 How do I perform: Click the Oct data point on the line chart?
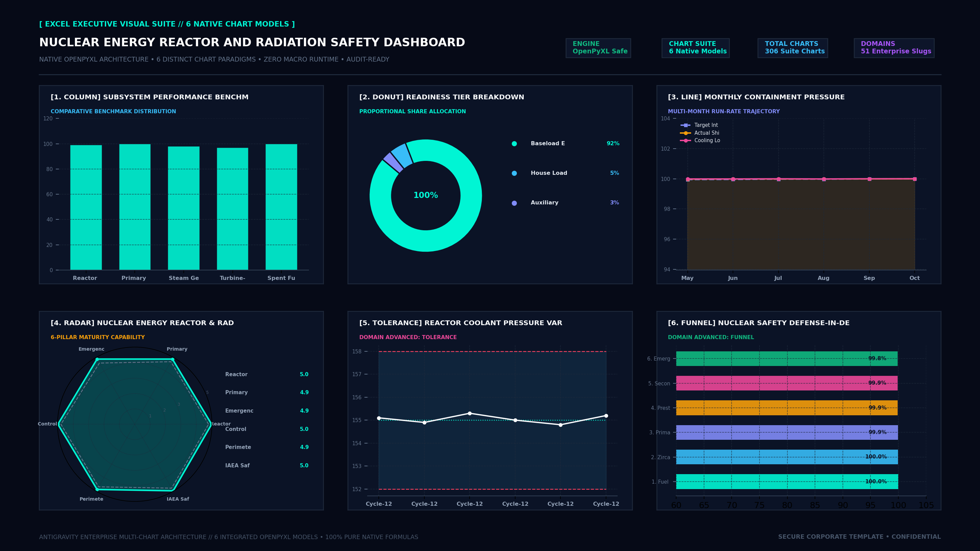(x=915, y=179)
